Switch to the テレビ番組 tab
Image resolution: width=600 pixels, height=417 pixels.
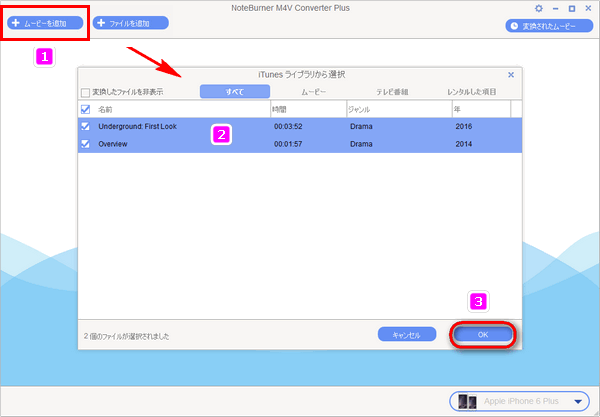tap(392, 92)
